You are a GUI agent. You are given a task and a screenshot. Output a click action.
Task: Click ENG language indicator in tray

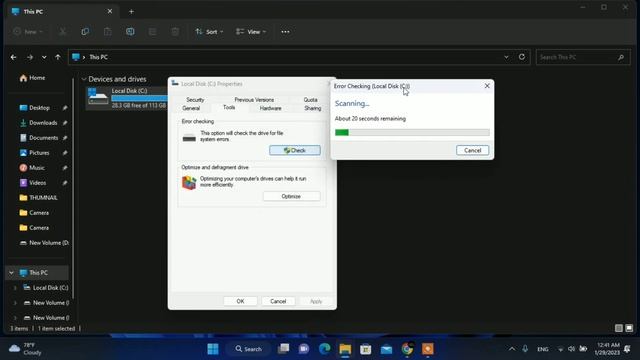542,349
